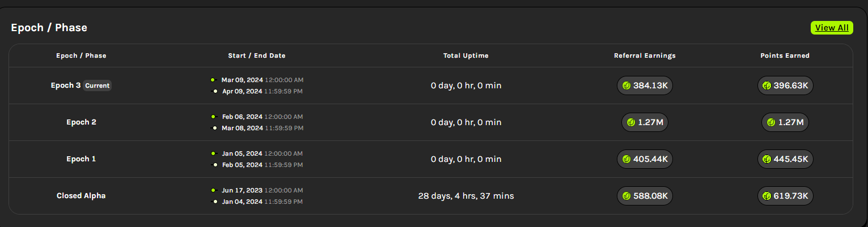Select the Referral Earnings column header
868x227 pixels.
click(x=645, y=55)
